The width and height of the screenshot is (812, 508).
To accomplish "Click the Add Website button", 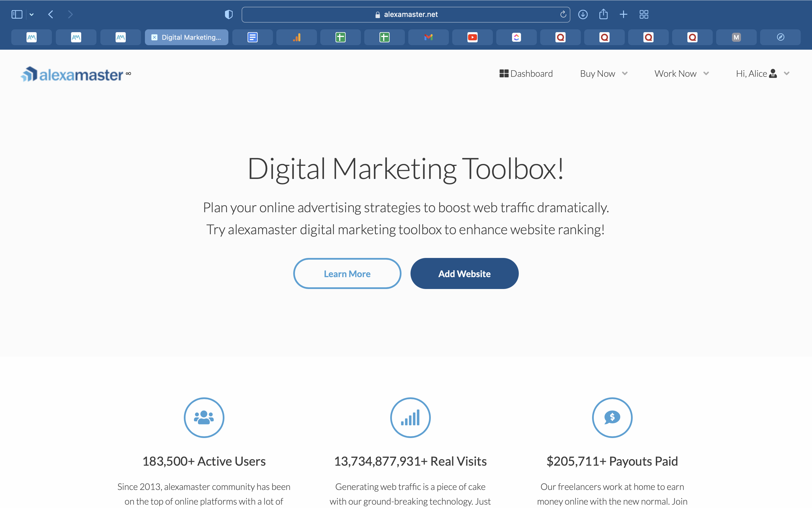I will 464,273.
